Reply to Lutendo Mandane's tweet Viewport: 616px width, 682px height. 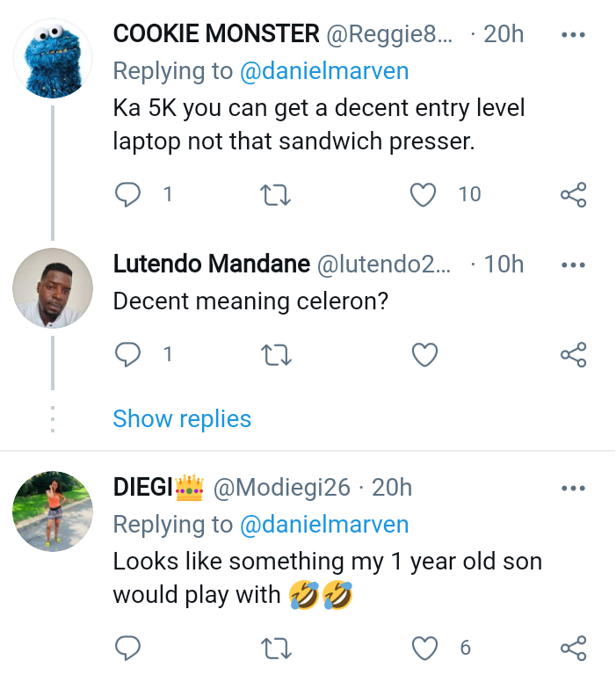tap(128, 354)
